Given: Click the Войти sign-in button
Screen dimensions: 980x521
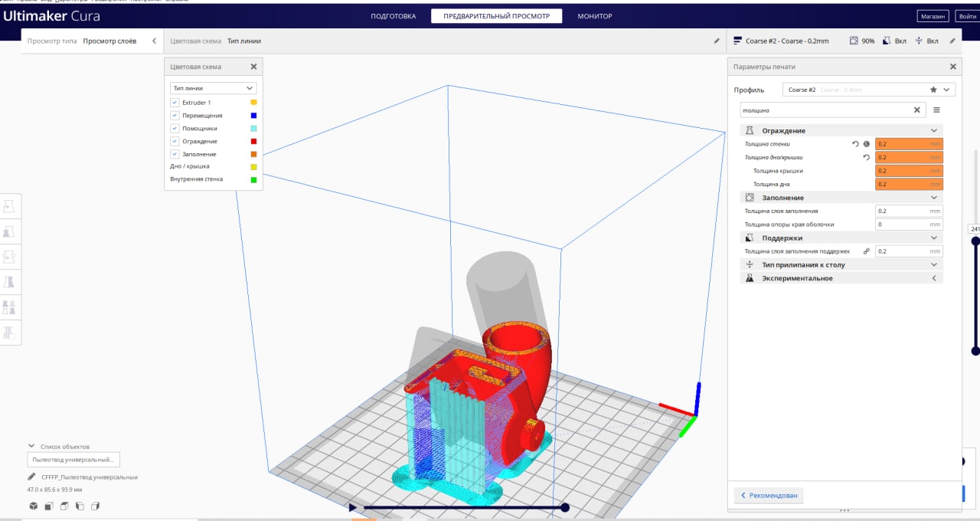Looking at the screenshot, I should (969, 16).
